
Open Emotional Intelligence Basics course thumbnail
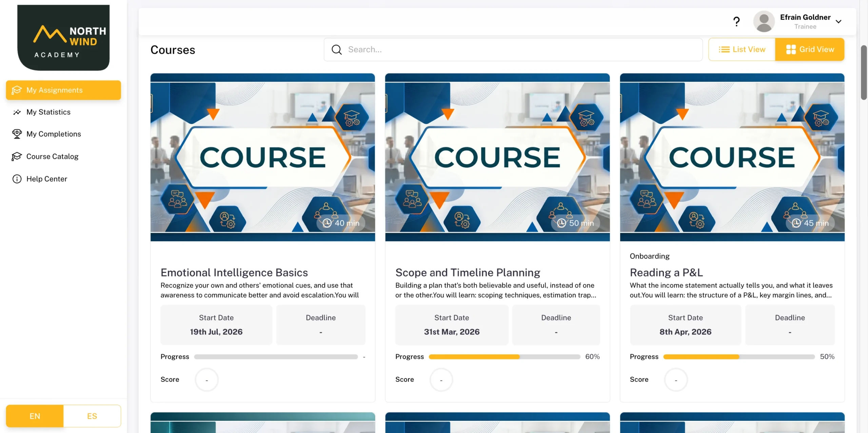pyautogui.click(x=263, y=157)
